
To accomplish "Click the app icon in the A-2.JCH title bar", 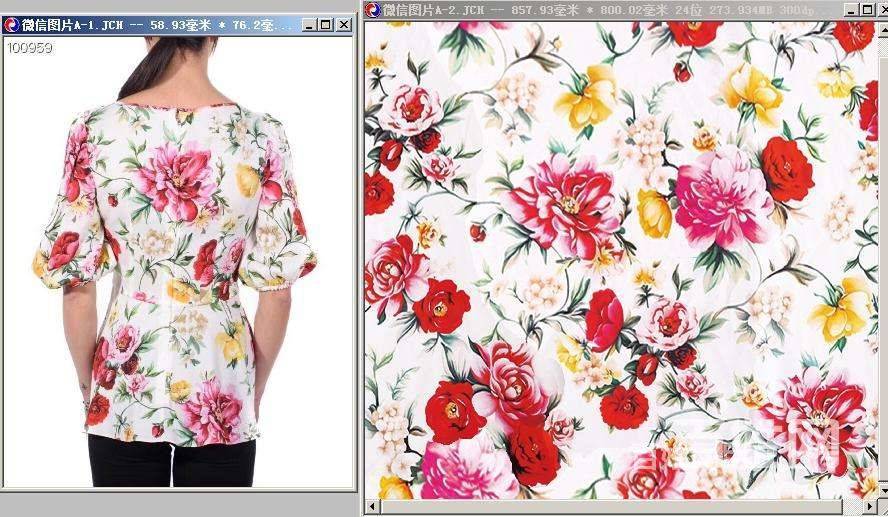I will [x=373, y=10].
